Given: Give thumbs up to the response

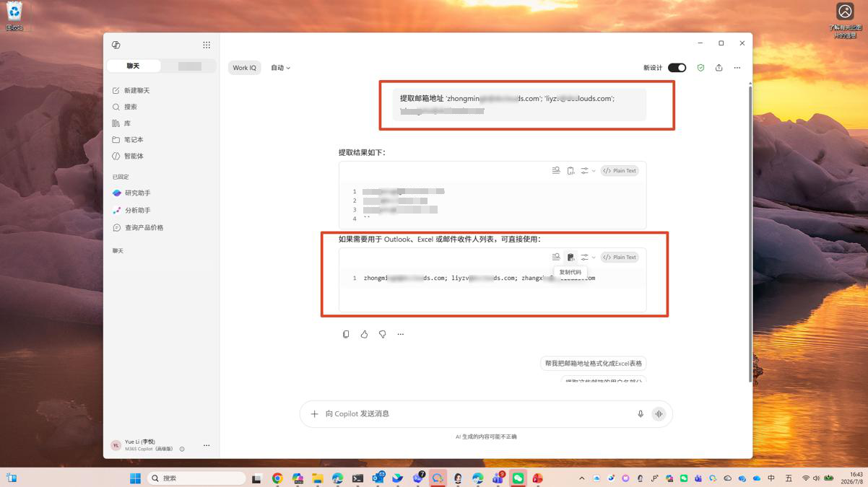Looking at the screenshot, I should [364, 334].
